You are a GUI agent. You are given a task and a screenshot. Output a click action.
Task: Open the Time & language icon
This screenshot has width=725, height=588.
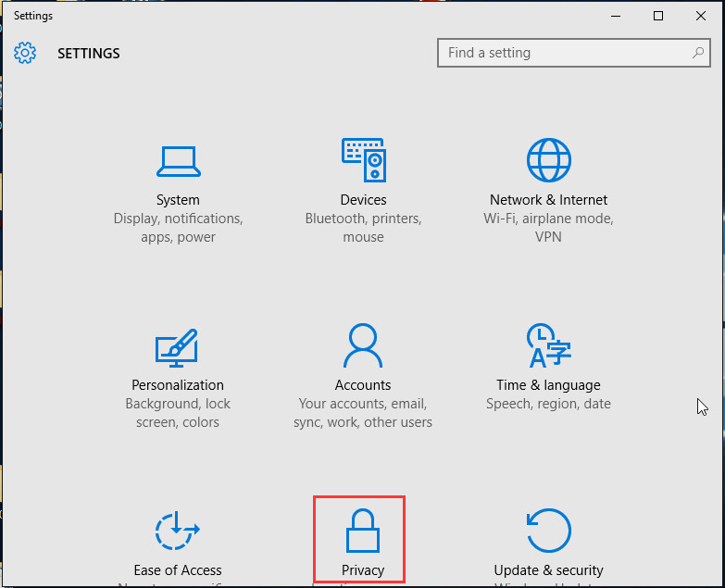pyautogui.click(x=548, y=346)
